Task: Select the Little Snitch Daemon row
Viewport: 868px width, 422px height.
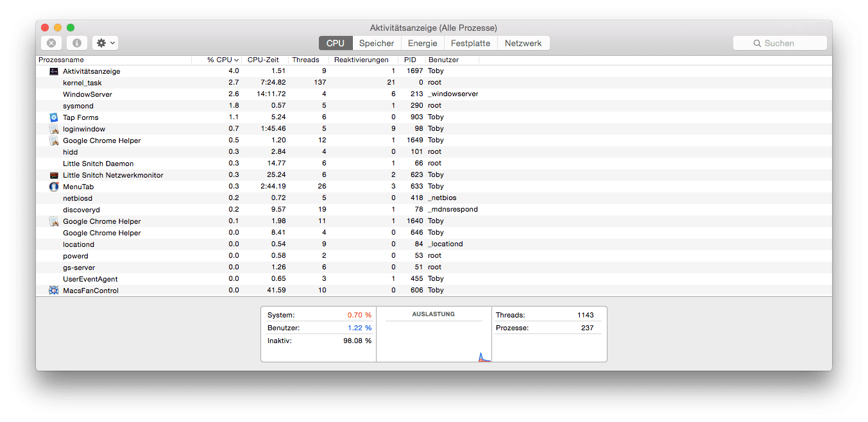Action: 434,164
